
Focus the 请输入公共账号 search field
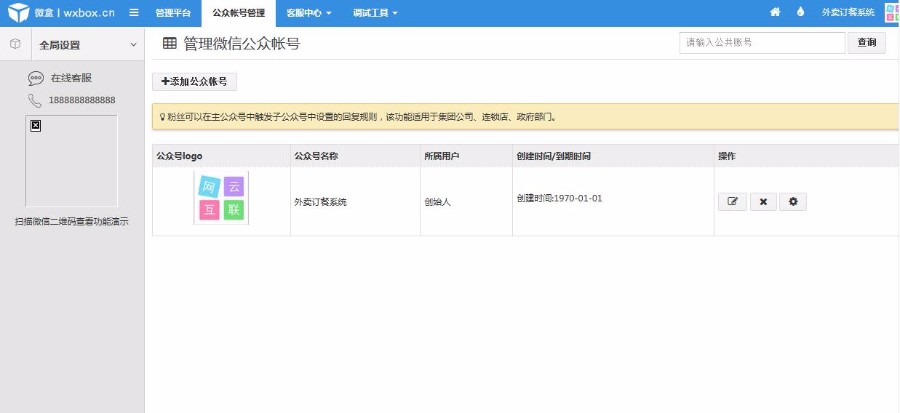762,42
